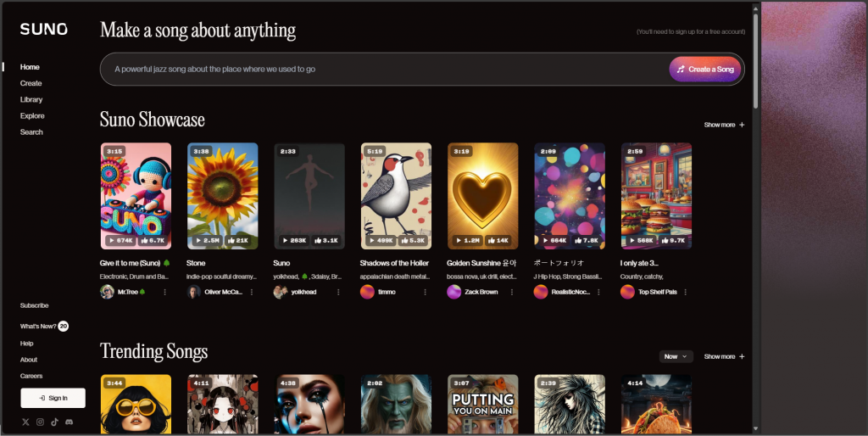Open the TikTok social icon
Screen dimensions: 868x436
pyautogui.click(x=54, y=422)
